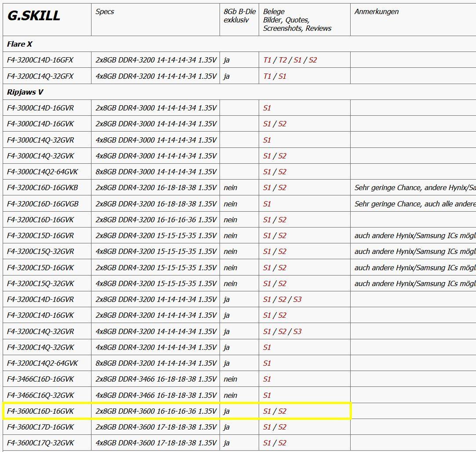This screenshot has width=476, height=452.
Task: Click model name F4-3200C16D-16GVGB
Action: [x=43, y=204]
